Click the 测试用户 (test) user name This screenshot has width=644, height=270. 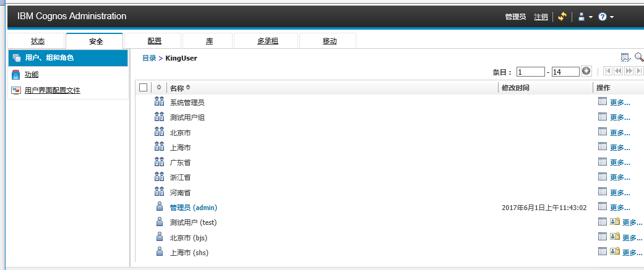point(194,223)
